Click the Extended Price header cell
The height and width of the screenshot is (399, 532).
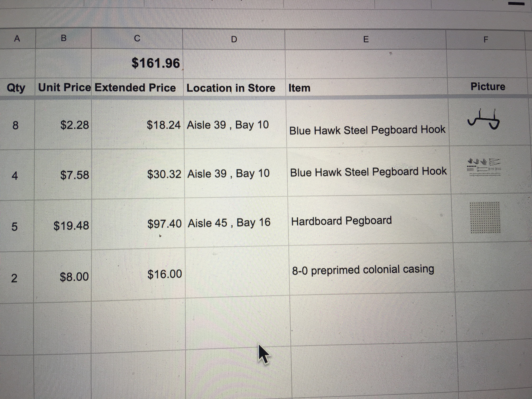pyautogui.click(x=135, y=87)
